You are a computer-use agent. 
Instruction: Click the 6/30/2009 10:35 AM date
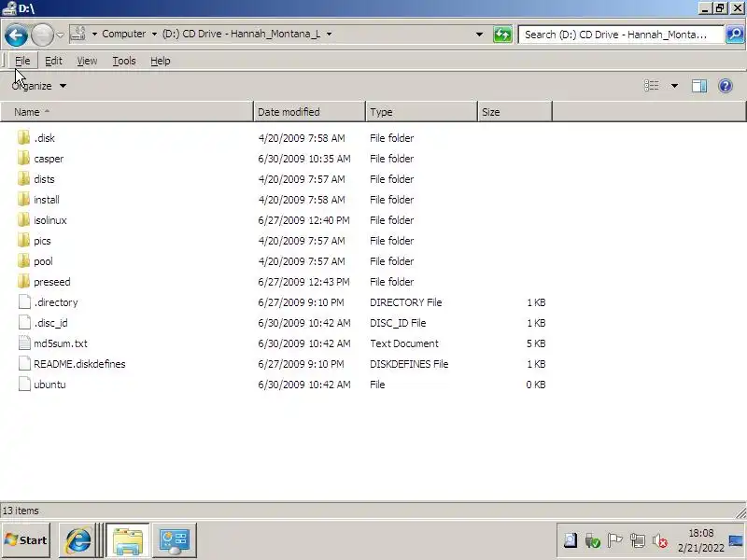(x=304, y=159)
